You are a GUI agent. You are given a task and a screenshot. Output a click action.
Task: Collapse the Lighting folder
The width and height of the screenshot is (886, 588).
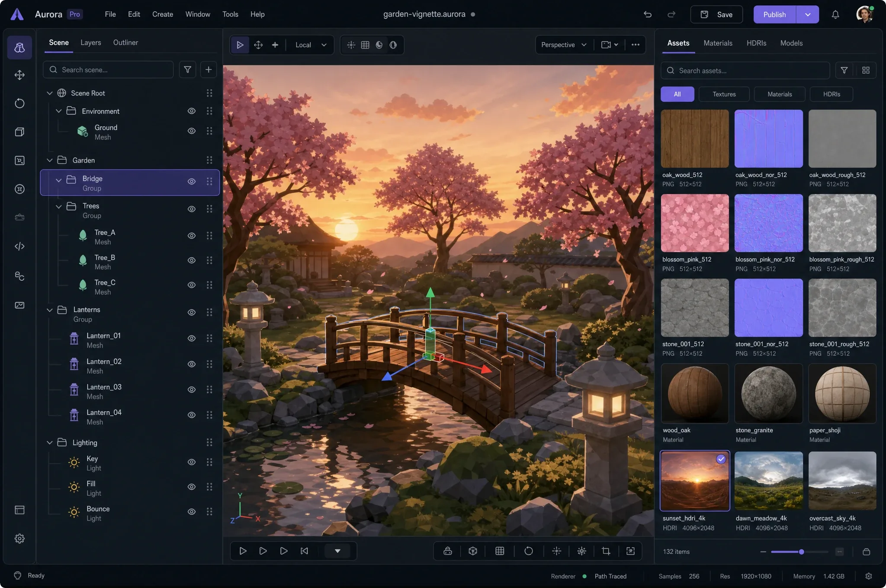[x=50, y=443]
